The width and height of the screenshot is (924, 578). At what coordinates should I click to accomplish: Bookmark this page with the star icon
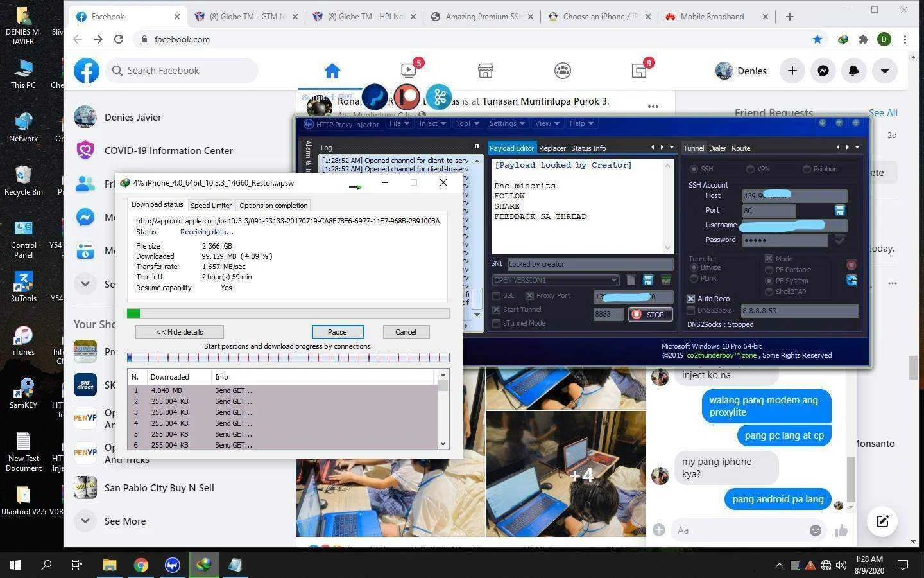817,39
